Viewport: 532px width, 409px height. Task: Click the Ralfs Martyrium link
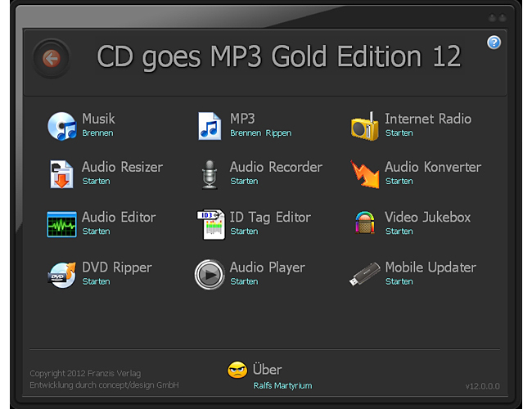point(282,385)
